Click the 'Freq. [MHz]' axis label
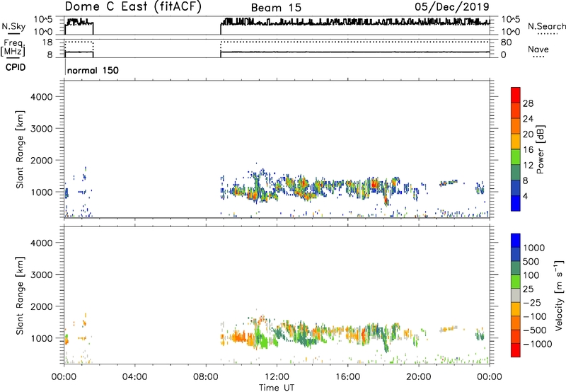The height and width of the screenshot is (392, 566). point(13,47)
